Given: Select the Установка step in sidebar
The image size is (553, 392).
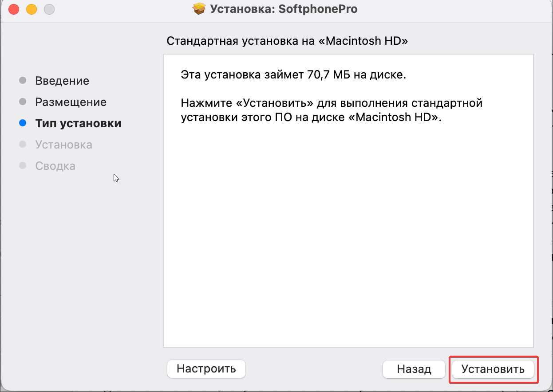Looking at the screenshot, I should point(64,145).
